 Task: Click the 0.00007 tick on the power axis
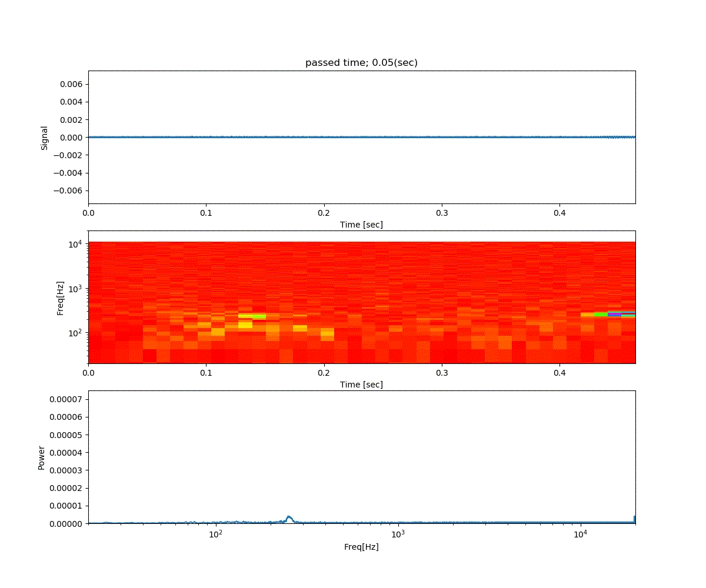tap(66, 399)
